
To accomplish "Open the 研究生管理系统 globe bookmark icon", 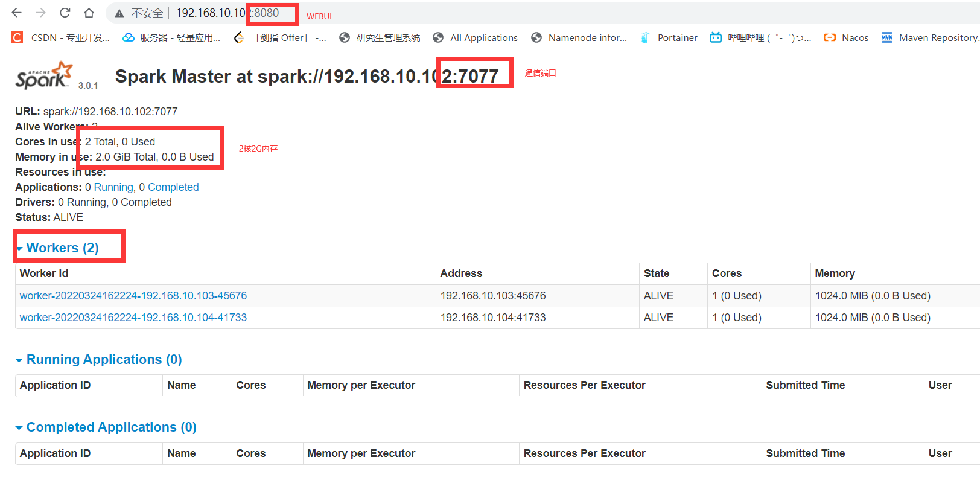I will (x=345, y=37).
